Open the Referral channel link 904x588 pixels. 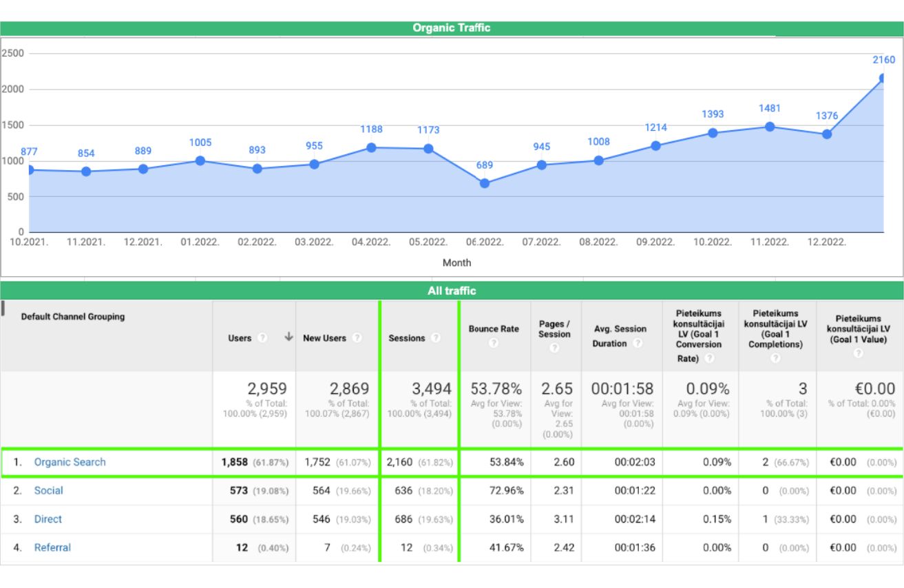[52, 548]
